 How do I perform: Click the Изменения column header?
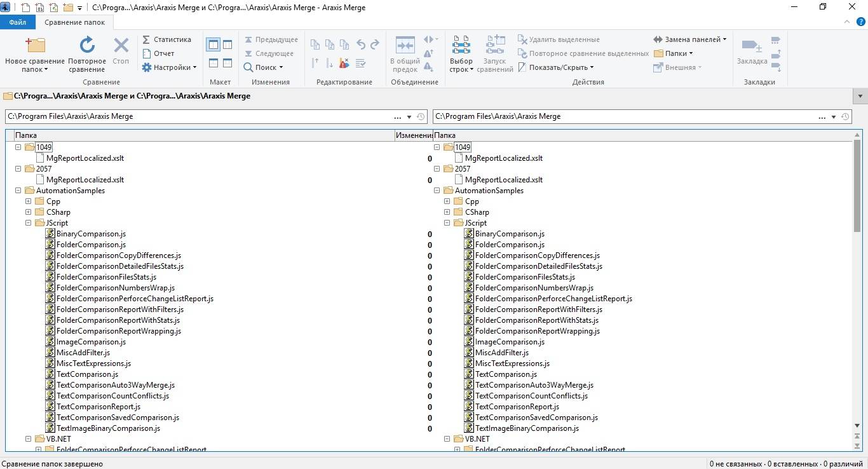pyautogui.click(x=414, y=135)
